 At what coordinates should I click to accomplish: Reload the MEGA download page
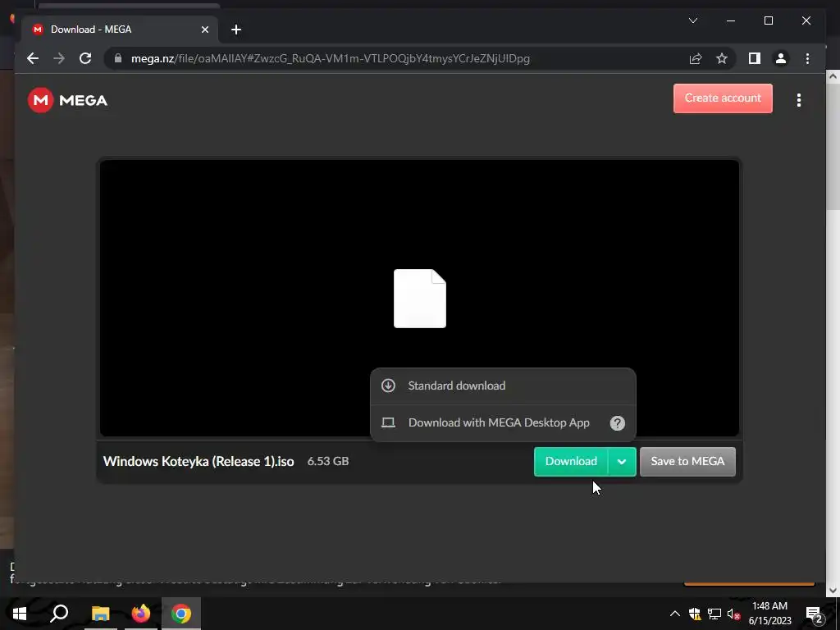click(85, 58)
